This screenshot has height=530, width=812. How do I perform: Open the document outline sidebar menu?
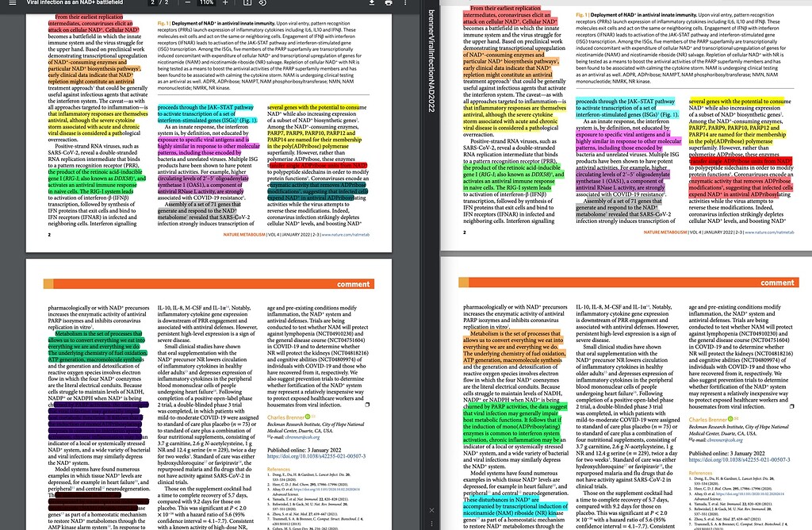[13, 4]
